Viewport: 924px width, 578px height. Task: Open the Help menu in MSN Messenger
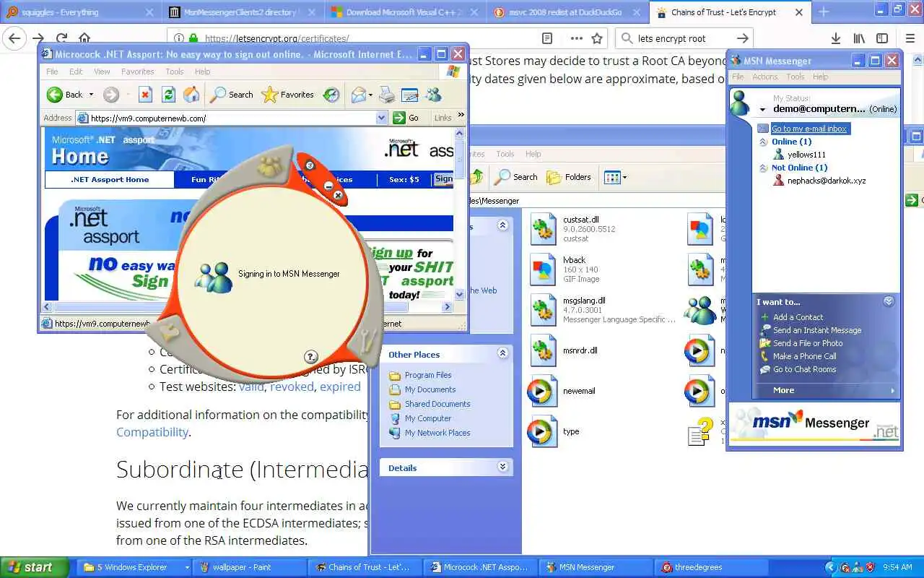(821, 77)
